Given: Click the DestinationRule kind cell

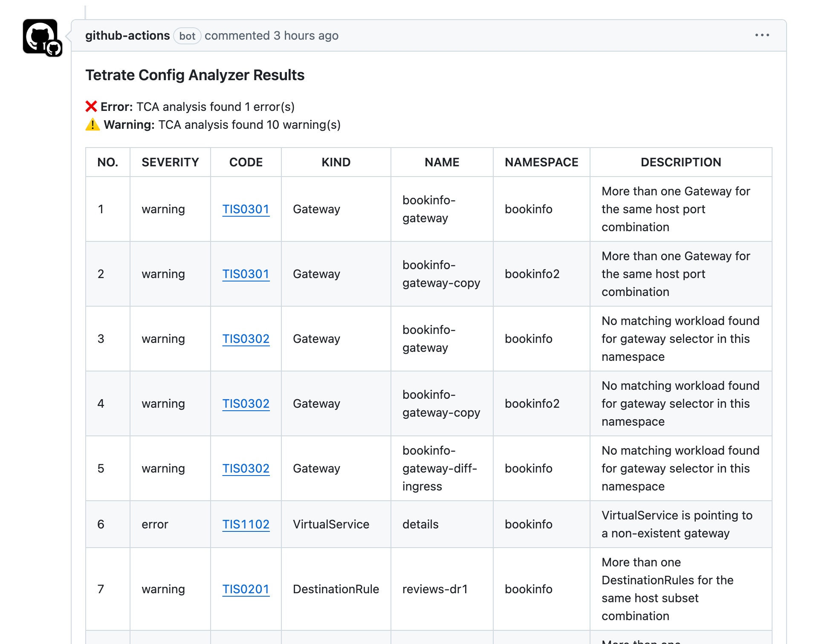Looking at the screenshot, I should click(x=336, y=589).
